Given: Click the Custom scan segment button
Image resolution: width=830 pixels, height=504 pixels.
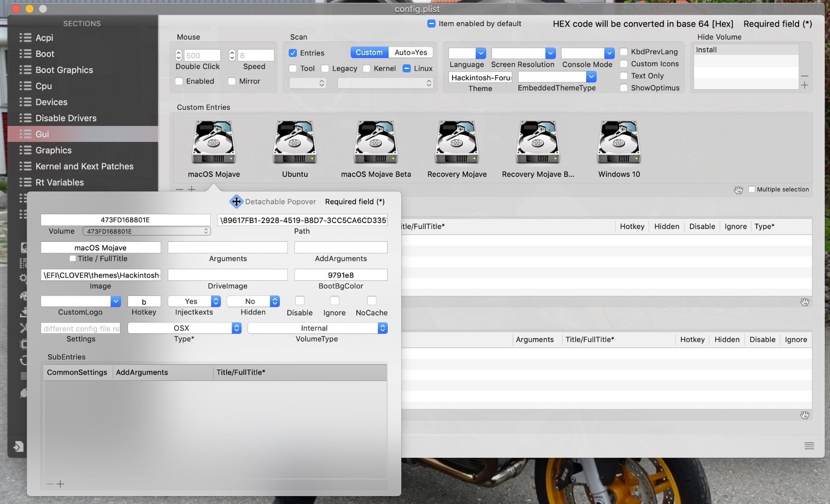Looking at the screenshot, I should (x=369, y=53).
